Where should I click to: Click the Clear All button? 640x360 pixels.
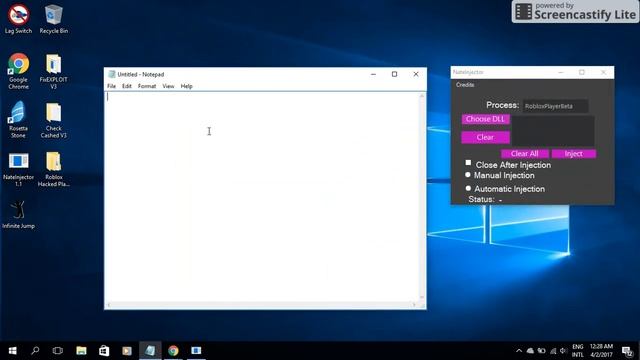click(524, 154)
